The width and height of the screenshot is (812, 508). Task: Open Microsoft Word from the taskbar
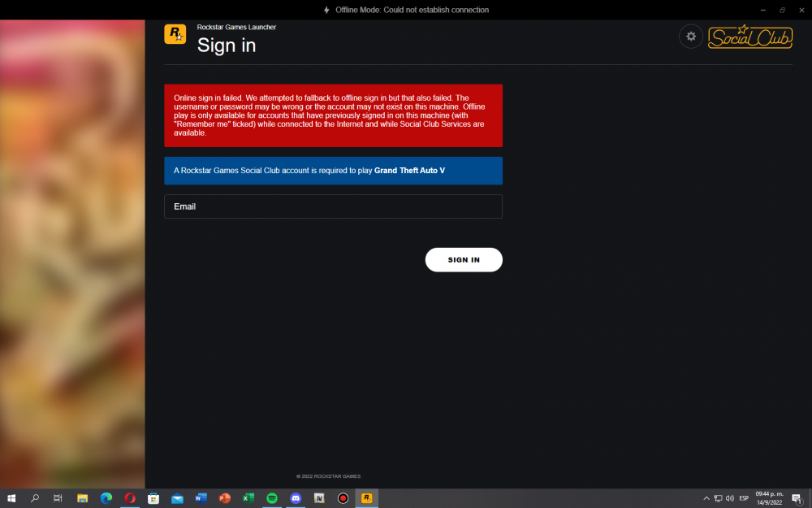click(x=201, y=498)
